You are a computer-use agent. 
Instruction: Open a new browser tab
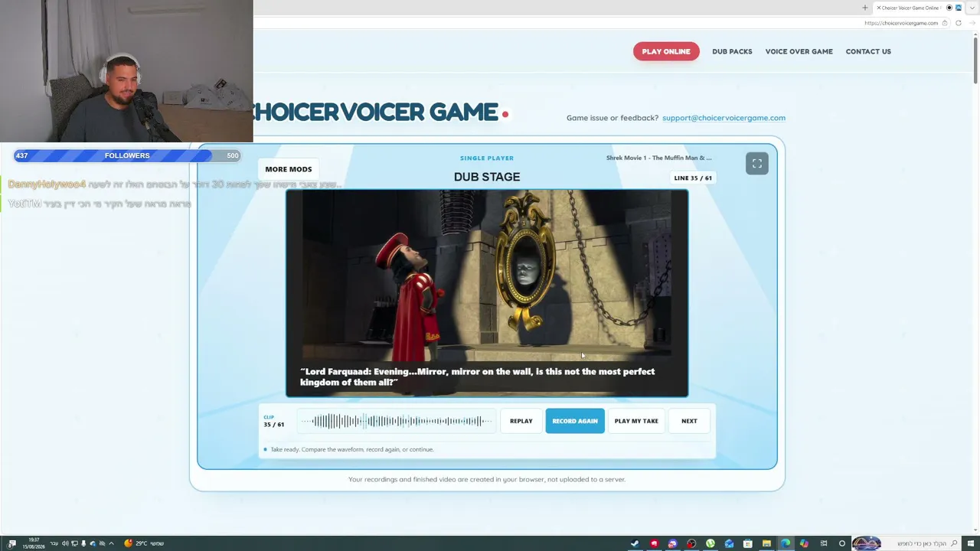[865, 8]
